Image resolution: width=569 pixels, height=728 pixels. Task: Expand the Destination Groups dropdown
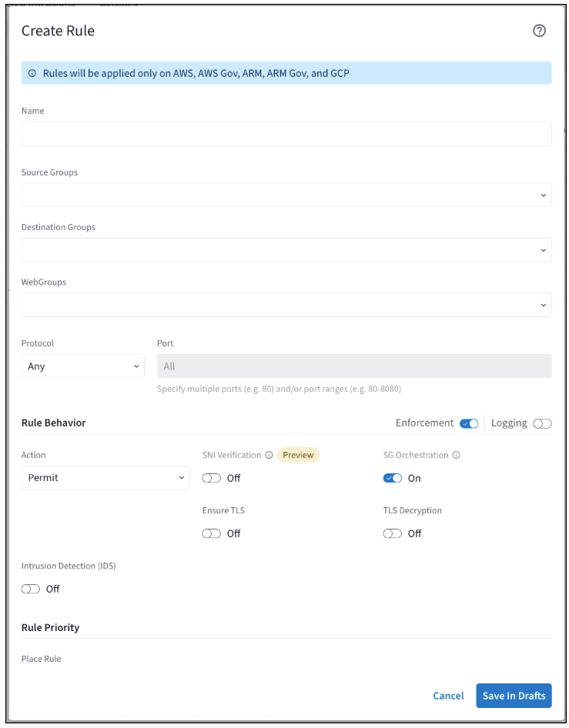286,250
